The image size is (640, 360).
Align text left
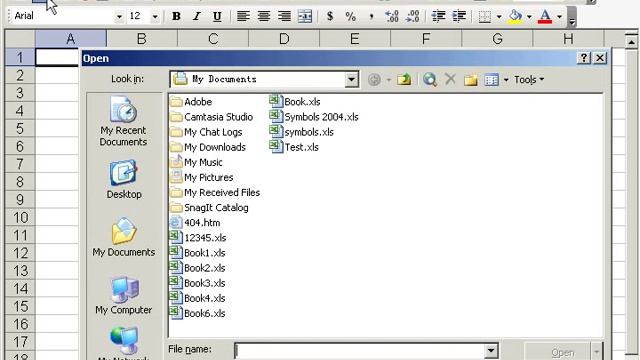(x=243, y=16)
